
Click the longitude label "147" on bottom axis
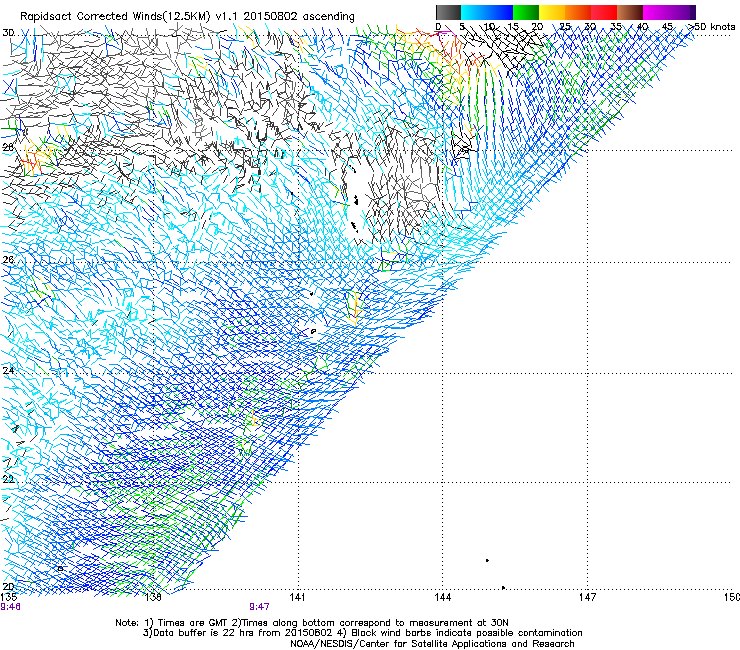tap(588, 597)
